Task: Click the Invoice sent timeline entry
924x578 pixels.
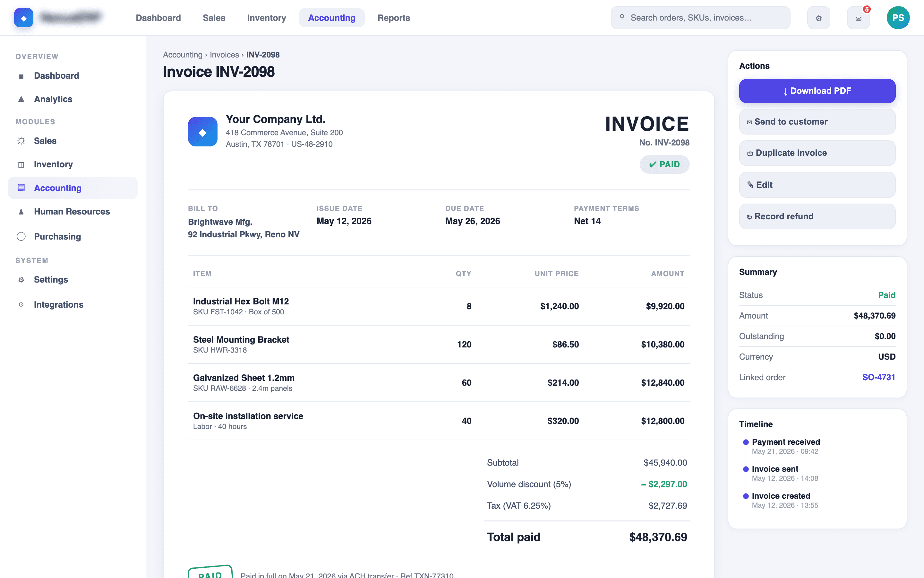Action: 781,473
